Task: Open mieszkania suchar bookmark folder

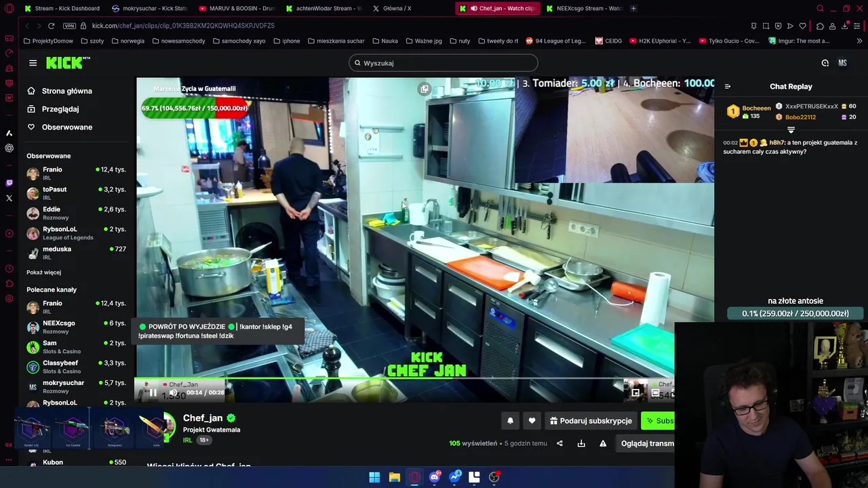Action: [x=336, y=41]
